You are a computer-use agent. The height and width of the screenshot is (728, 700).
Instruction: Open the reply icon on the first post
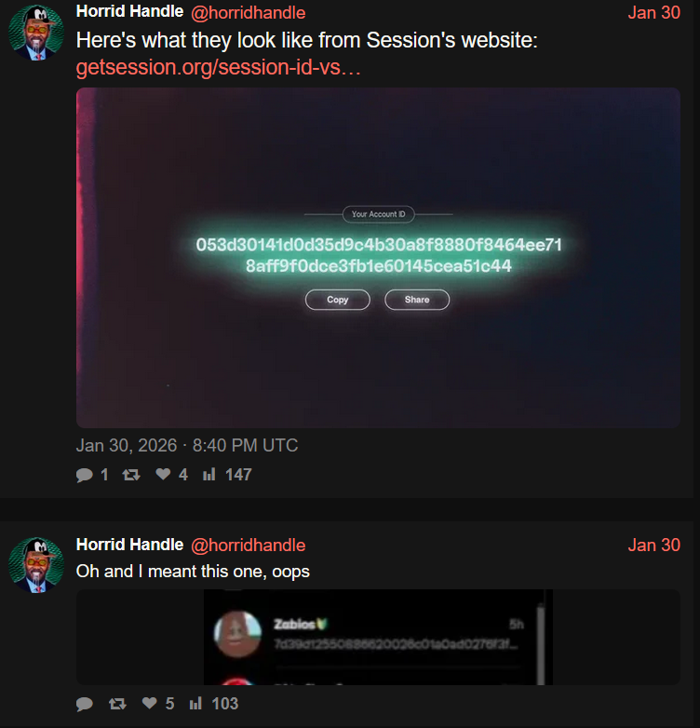tap(85, 475)
